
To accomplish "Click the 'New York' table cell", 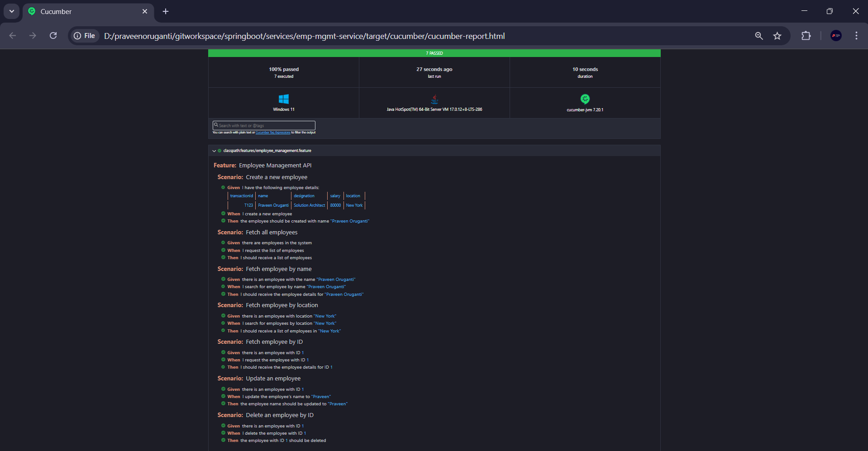I will coord(354,205).
